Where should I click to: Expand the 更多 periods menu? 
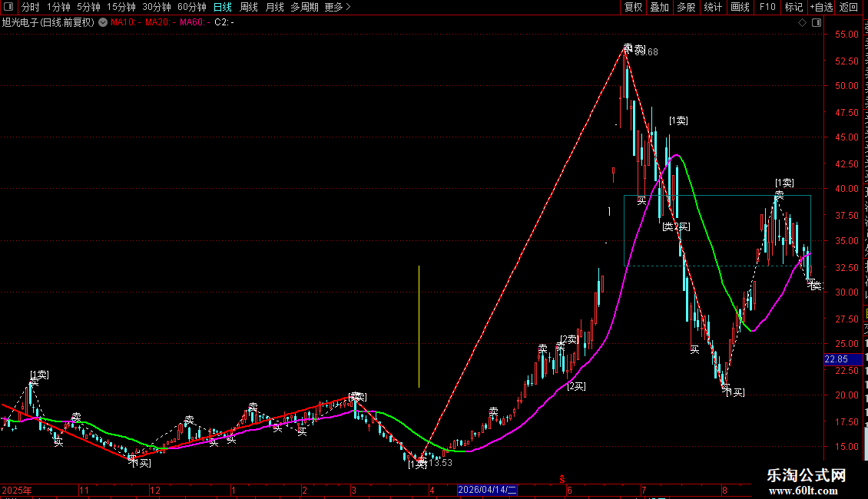(x=337, y=7)
